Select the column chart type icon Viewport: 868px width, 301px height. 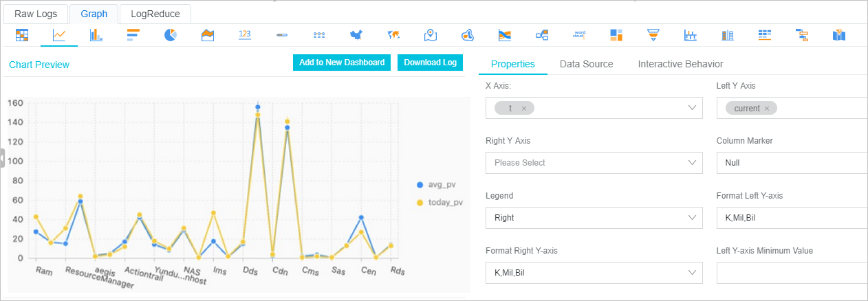coord(96,34)
